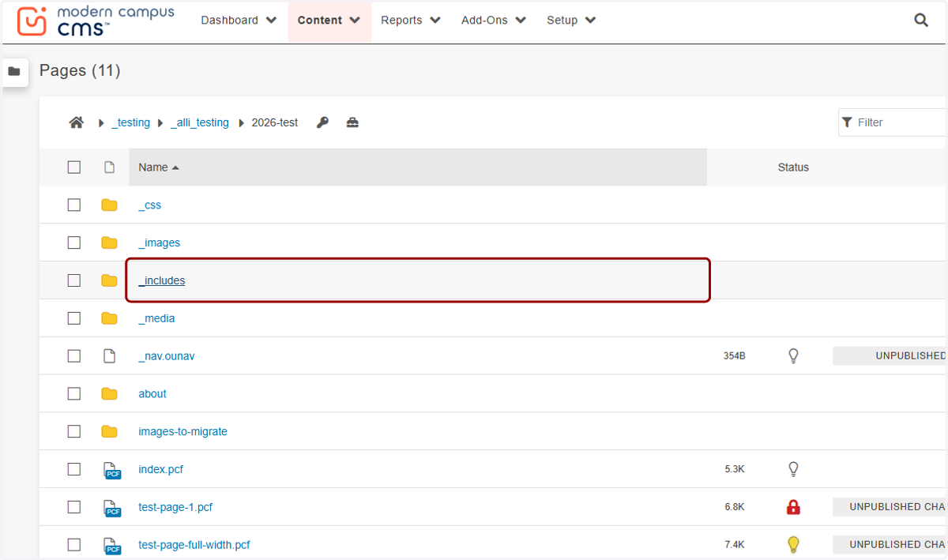This screenshot has height=560, width=948.
Task: Open the test-page-full-width.pcf page link
Action: (194, 545)
